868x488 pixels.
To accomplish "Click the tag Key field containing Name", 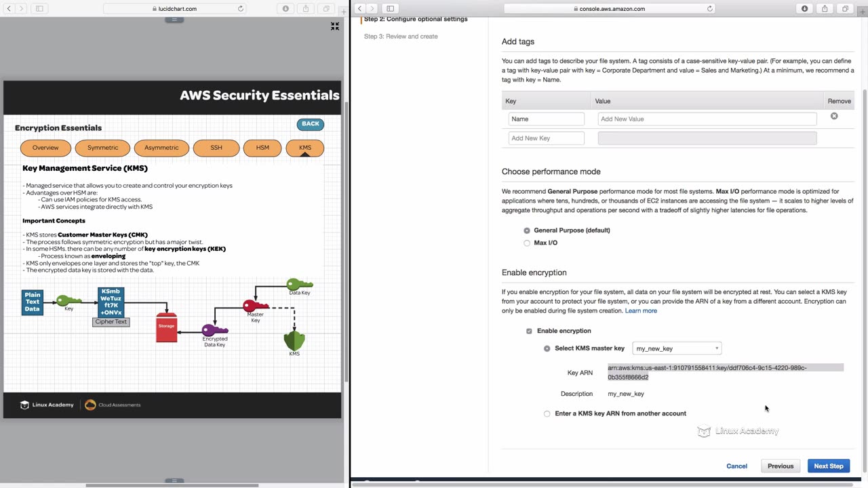I will (547, 119).
